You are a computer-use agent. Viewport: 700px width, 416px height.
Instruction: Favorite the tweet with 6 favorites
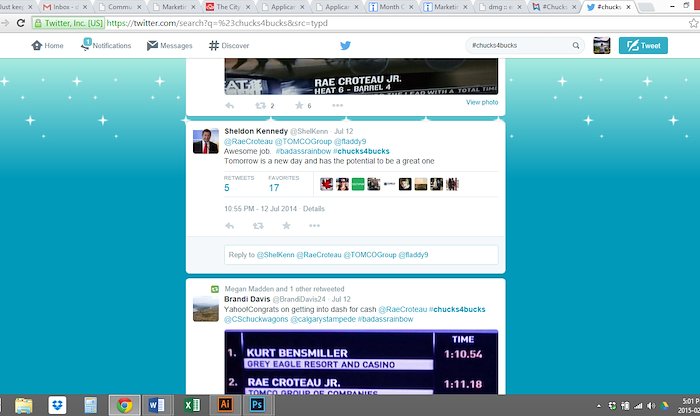[299, 106]
